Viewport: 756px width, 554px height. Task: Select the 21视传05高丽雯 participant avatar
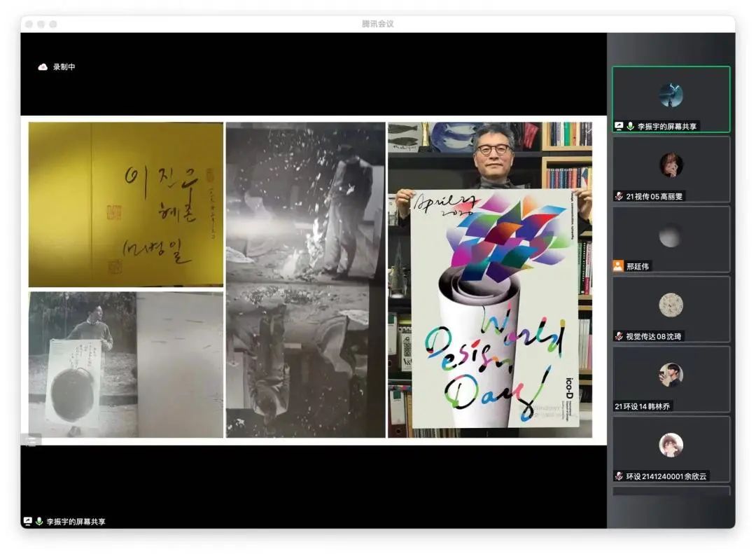[671, 165]
